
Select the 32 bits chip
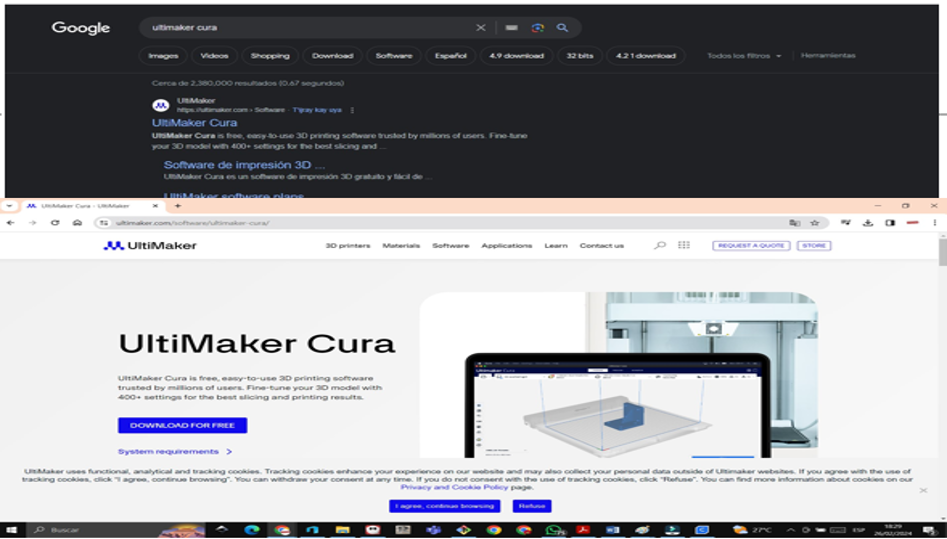(x=579, y=56)
